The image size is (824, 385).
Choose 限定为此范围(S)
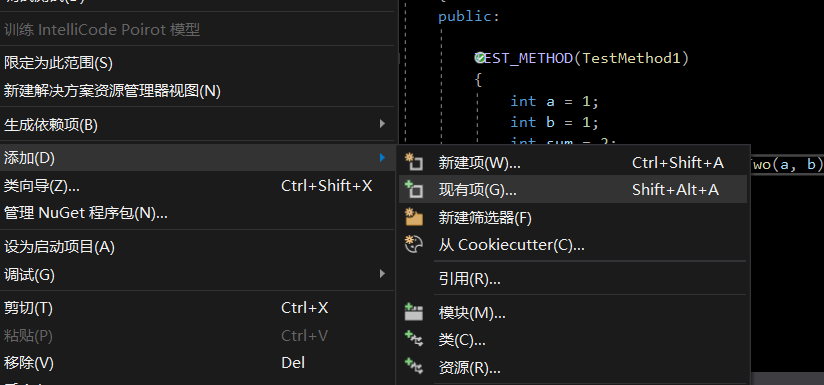click(x=198, y=63)
